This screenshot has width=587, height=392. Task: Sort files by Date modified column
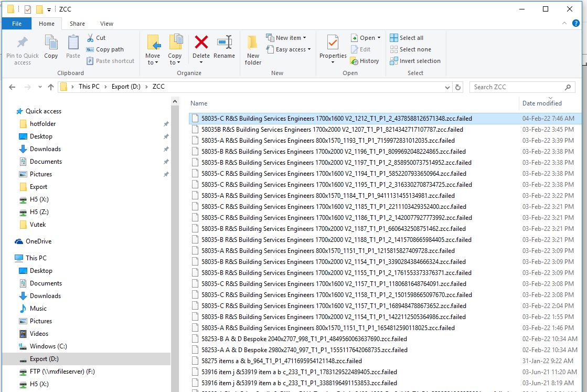click(x=542, y=103)
